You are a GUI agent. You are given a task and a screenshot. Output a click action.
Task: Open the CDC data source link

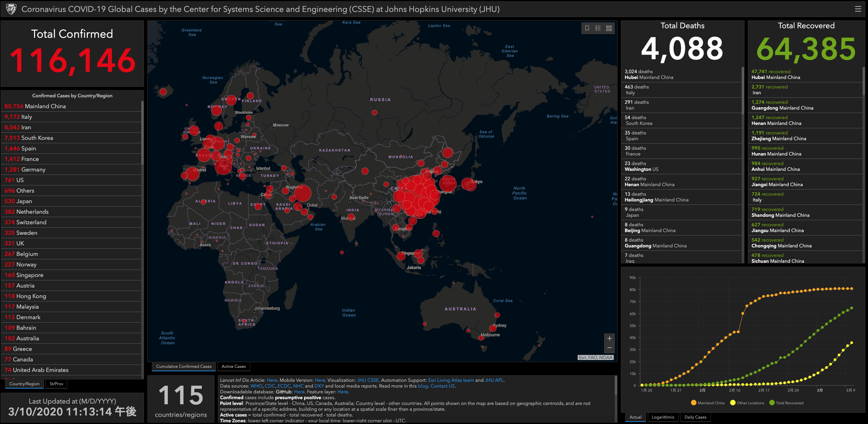[x=270, y=386]
